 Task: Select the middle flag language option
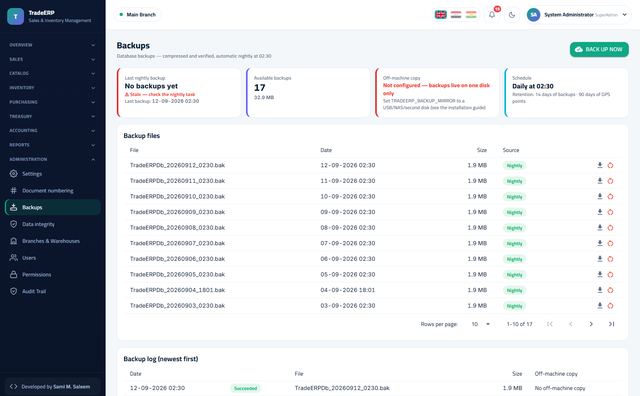point(456,15)
